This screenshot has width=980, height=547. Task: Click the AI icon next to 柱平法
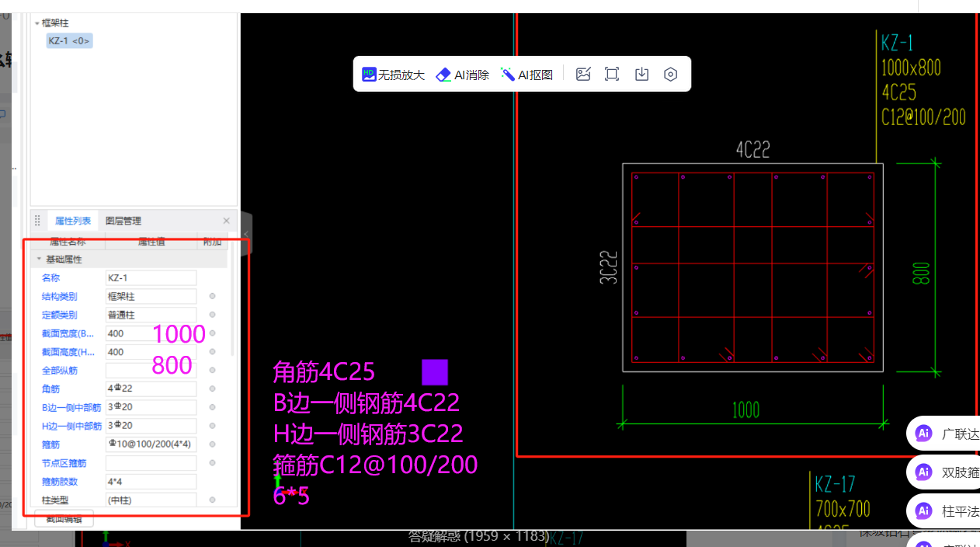923,510
